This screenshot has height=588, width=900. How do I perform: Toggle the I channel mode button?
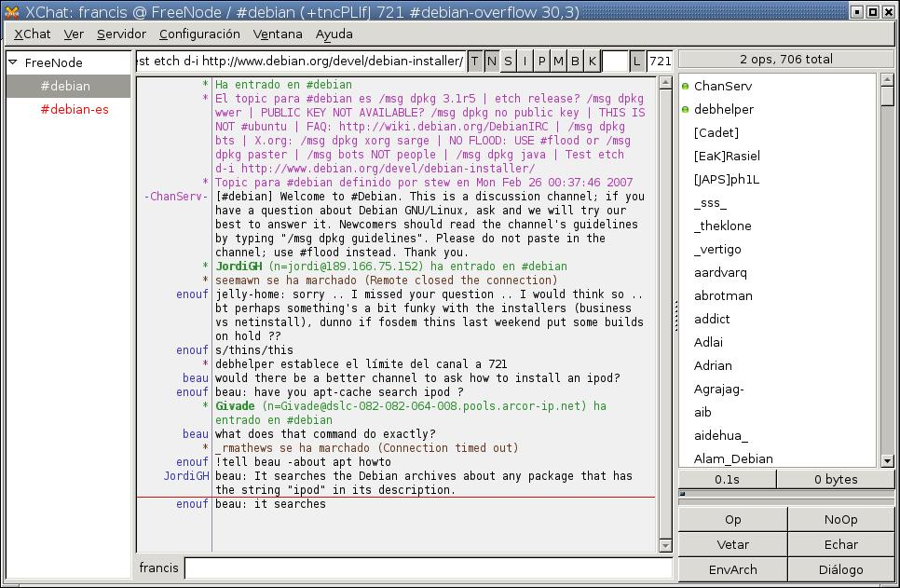point(525,61)
